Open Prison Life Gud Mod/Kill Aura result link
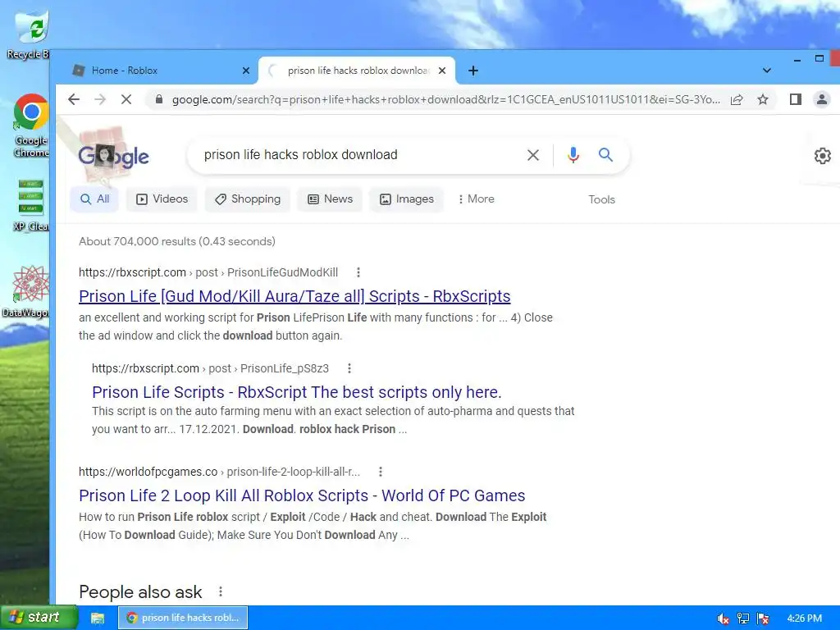 (294, 296)
